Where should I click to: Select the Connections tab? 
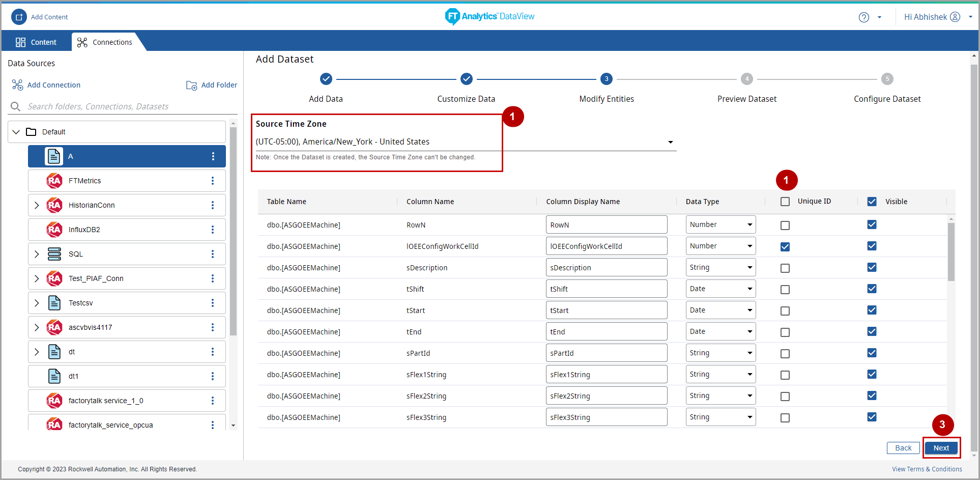point(105,42)
